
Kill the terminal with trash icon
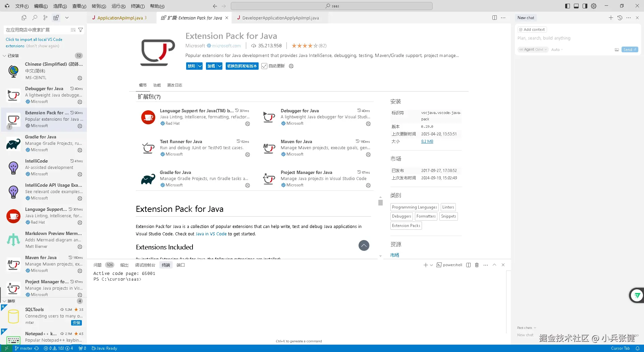[x=477, y=265]
